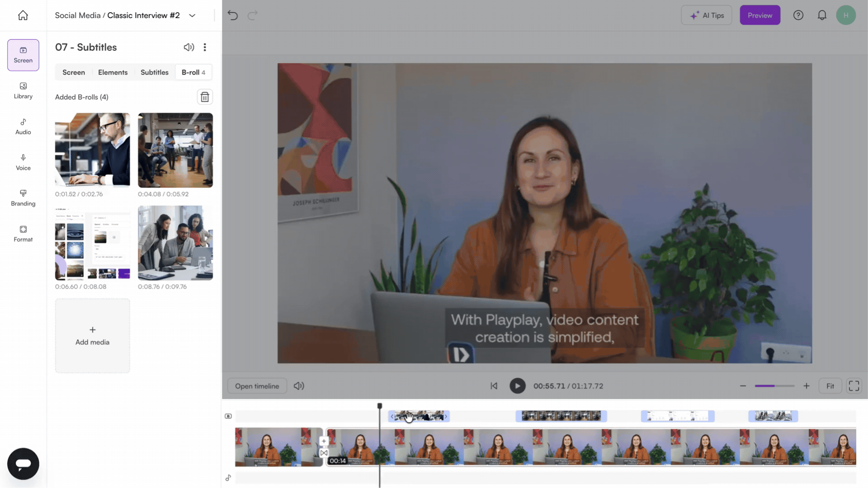Image resolution: width=868 pixels, height=488 pixels.
Task: Open the Branding sidebar section
Action: pyautogui.click(x=23, y=198)
